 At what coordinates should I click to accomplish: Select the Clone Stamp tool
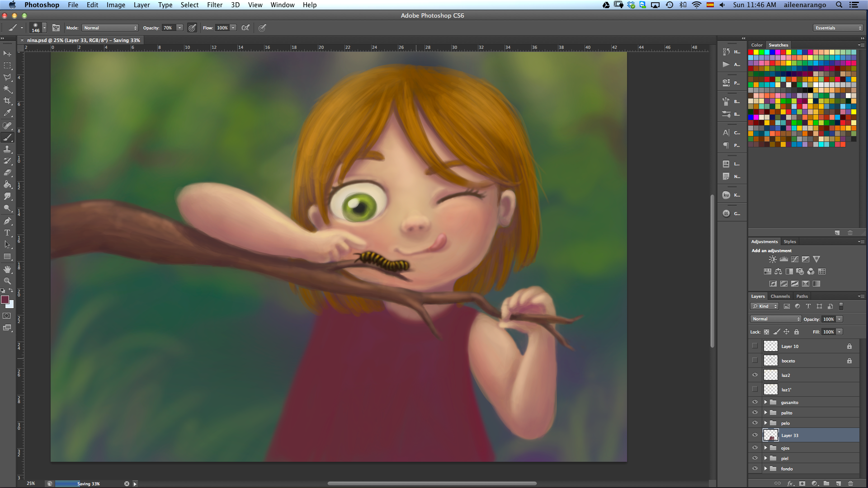pyautogui.click(x=7, y=149)
